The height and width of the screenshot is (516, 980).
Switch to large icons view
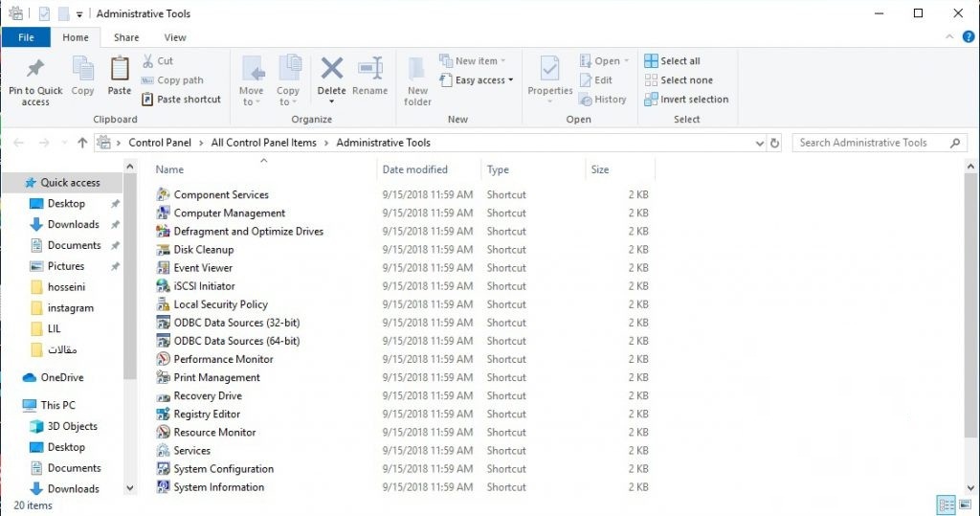965,505
